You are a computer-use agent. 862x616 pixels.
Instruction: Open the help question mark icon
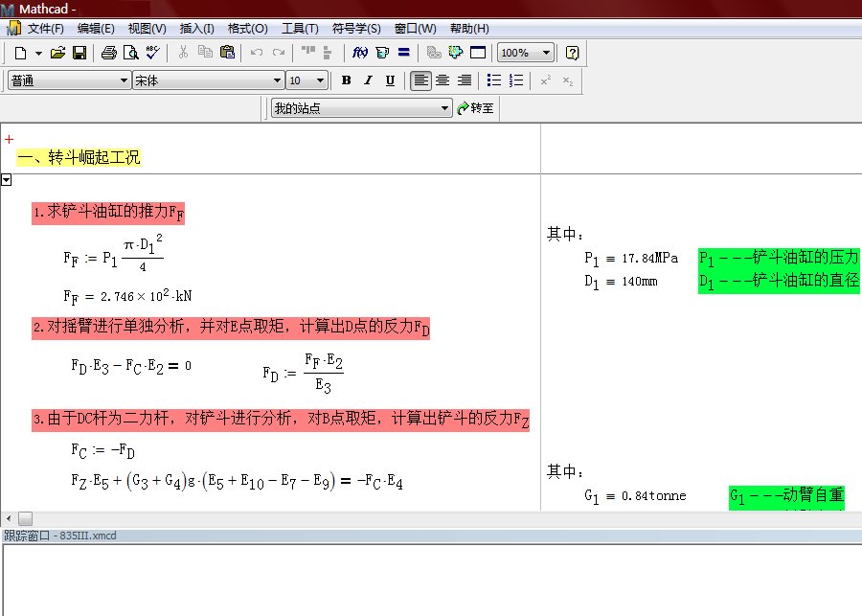(572, 53)
